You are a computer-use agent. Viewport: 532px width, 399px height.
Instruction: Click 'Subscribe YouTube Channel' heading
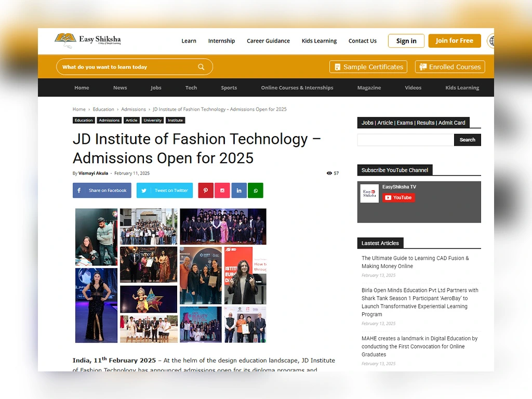click(x=395, y=170)
